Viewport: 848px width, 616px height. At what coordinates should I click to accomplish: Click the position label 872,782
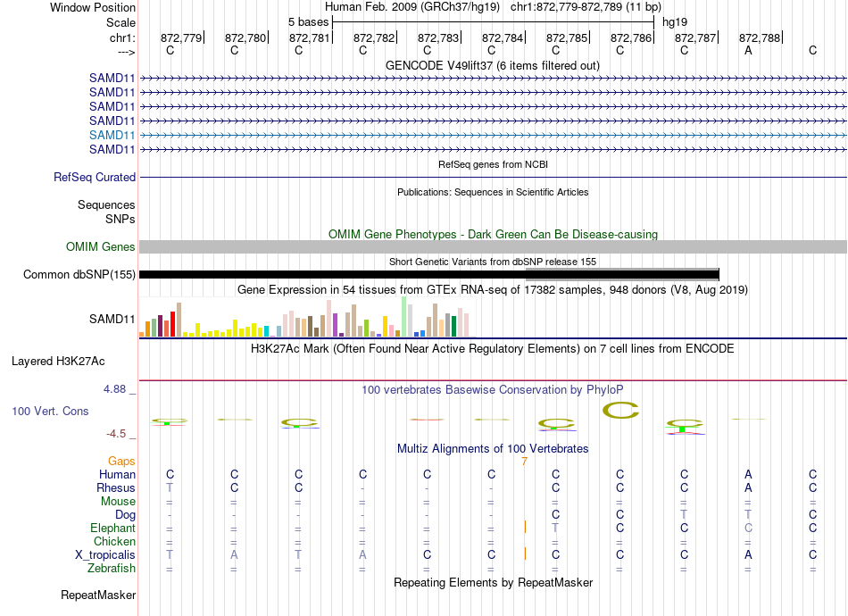click(374, 37)
